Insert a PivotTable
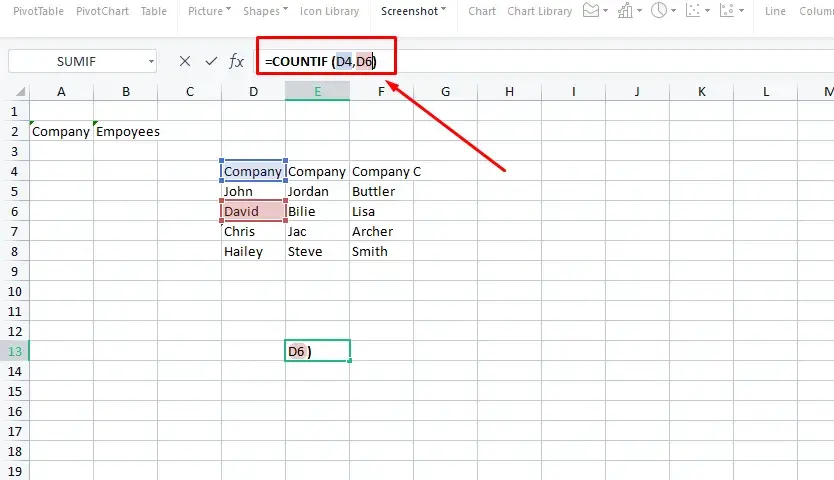Image resolution: width=834 pixels, height=480 pixels. point(38,11)
